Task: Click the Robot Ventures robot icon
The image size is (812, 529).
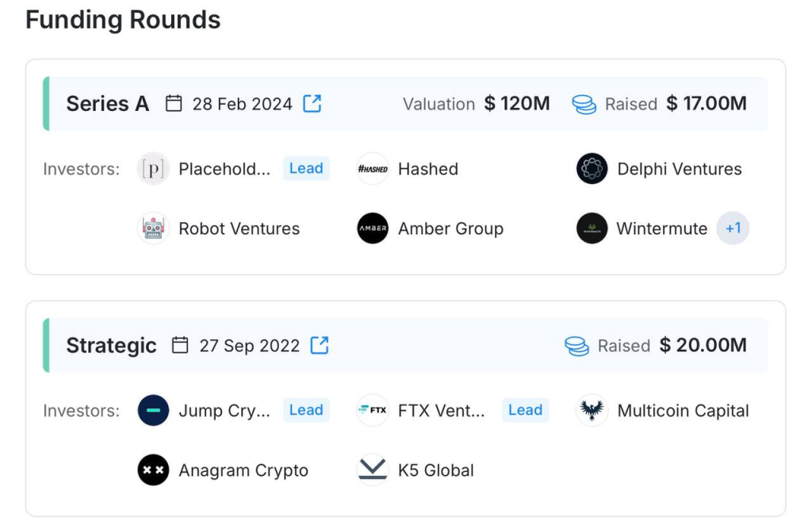Action: (x=153, y=228)
